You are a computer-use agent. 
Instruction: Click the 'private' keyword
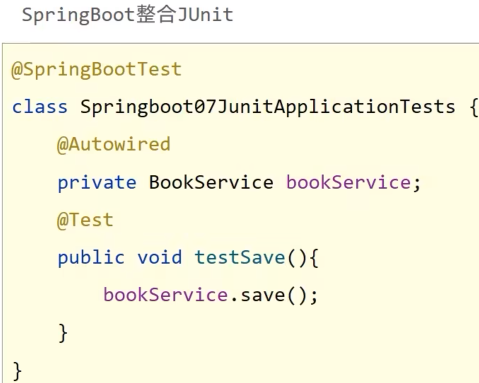coord(97,183)
